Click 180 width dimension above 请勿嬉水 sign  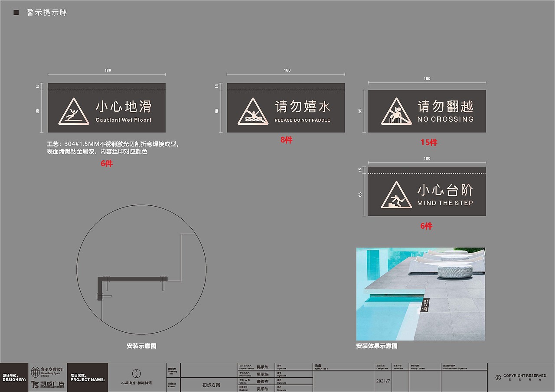[287, 70]
